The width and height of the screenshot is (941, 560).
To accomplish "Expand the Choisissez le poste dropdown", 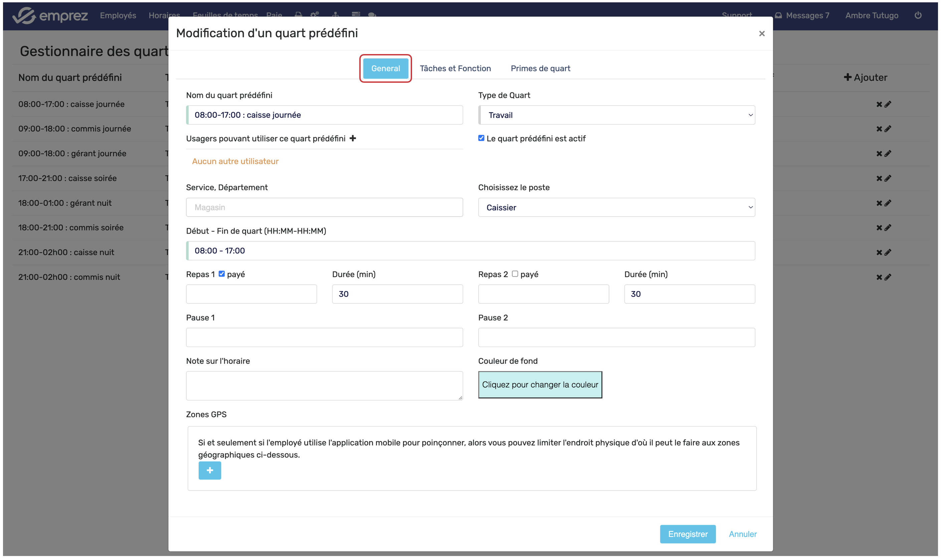I will 616,208.
